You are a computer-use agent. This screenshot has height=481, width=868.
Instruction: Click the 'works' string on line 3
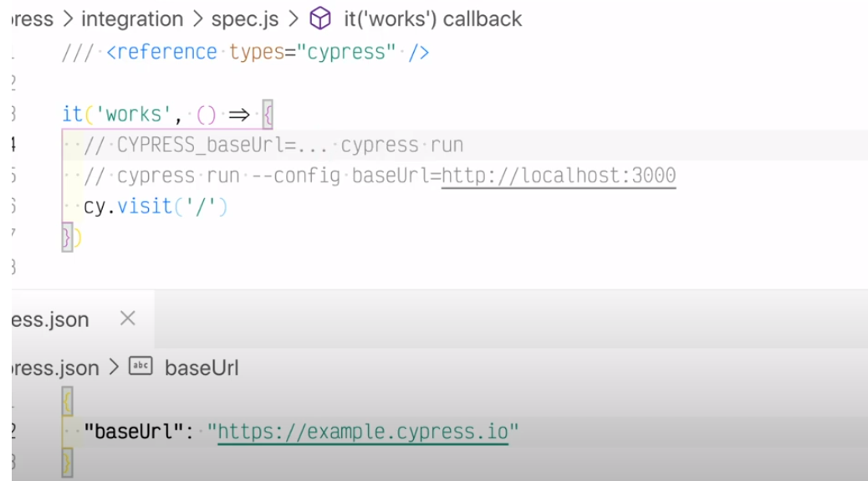pos(133,113)
